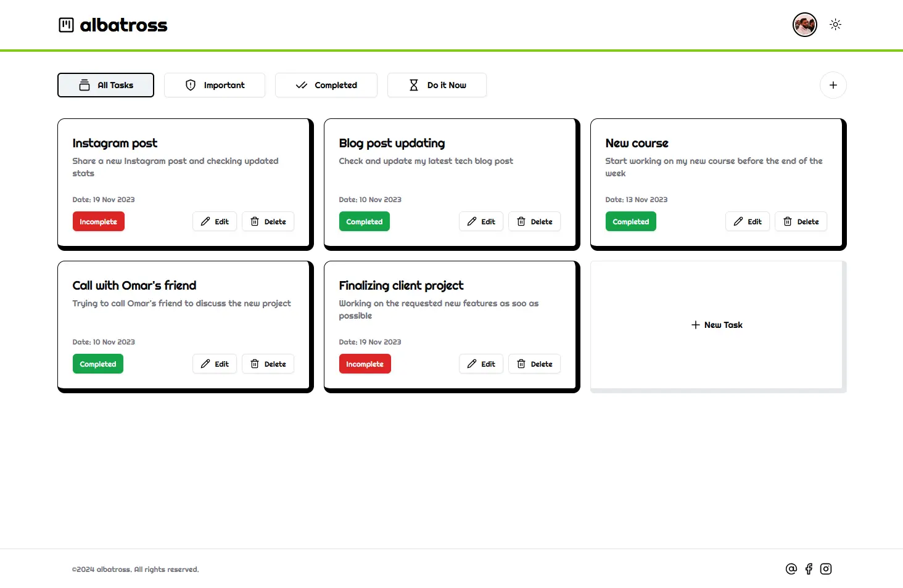Image resolution: width=903 pixels, height=588 pixels.
Task: Edit the Instagram post task
Action: [x=215, y=221]
